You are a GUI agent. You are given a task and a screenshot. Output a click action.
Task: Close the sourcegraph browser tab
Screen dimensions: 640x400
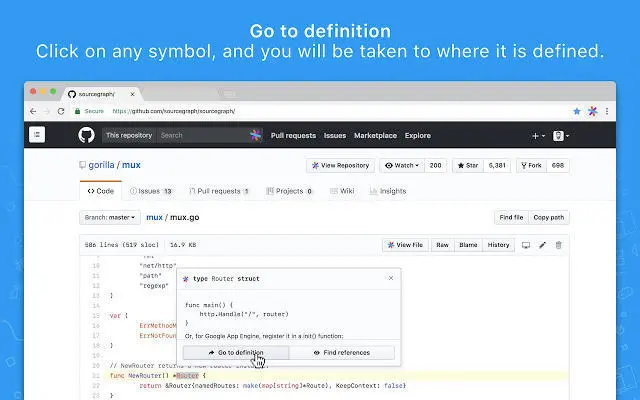132,94
